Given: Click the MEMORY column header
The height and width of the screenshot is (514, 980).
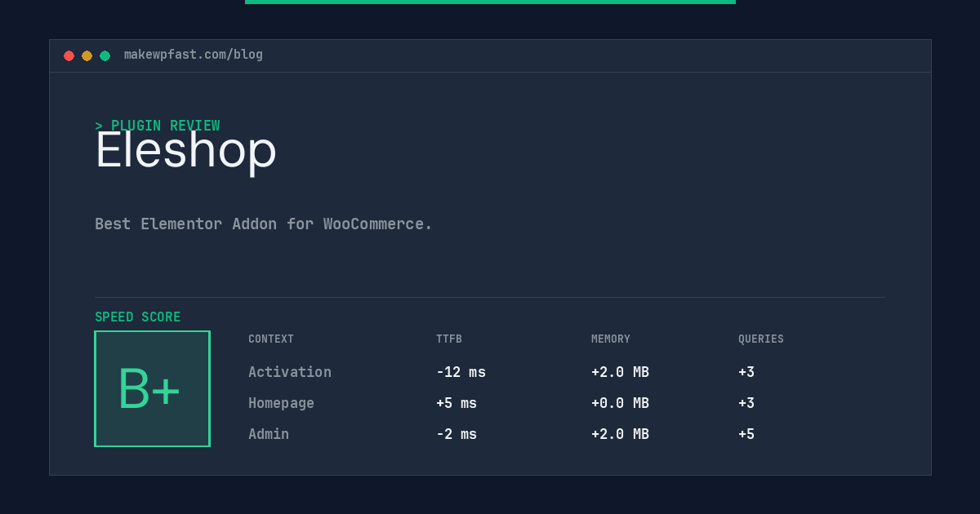Looking at the screenshot, I should click(611, 339).
